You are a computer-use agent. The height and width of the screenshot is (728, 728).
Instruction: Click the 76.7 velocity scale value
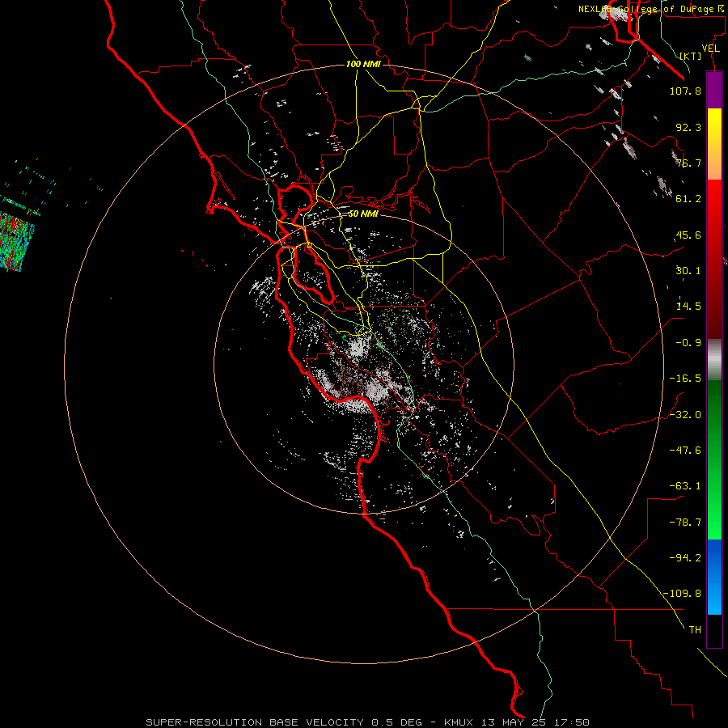click(x=688, y=163)
